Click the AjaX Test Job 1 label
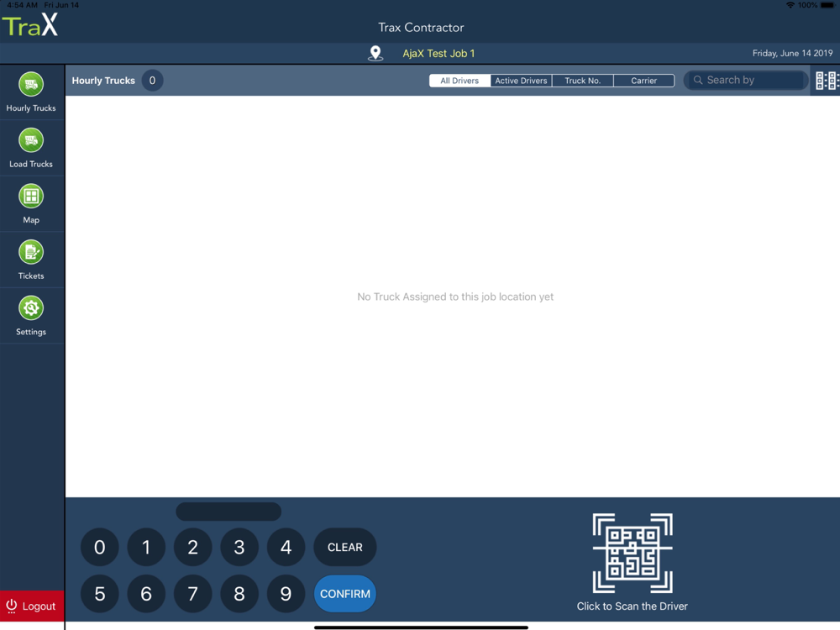840x630 pixels. point(438,54)
